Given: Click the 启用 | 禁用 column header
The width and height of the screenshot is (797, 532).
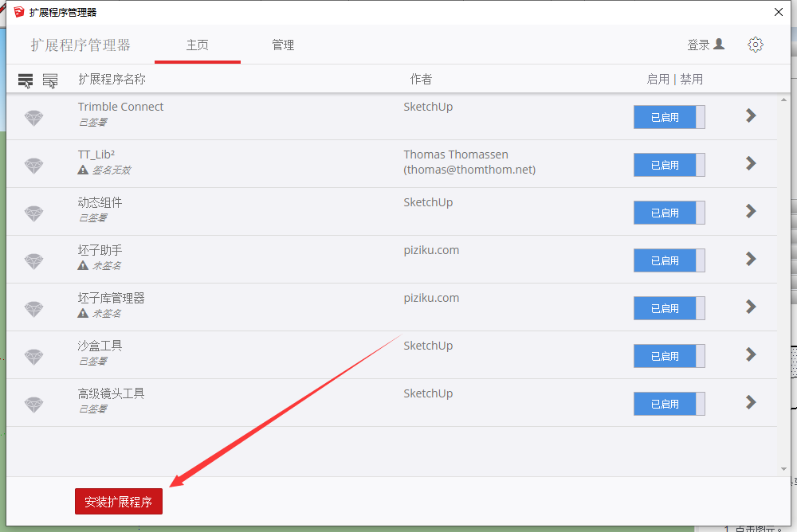Looking at the screenshot, I should pyautogui.click(x=674, y=80).
